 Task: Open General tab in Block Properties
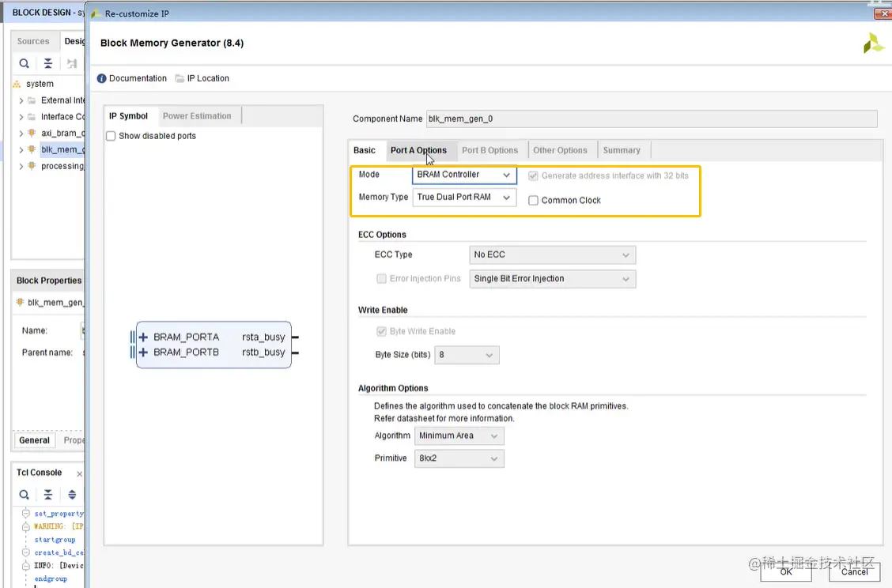pos(34,440)
